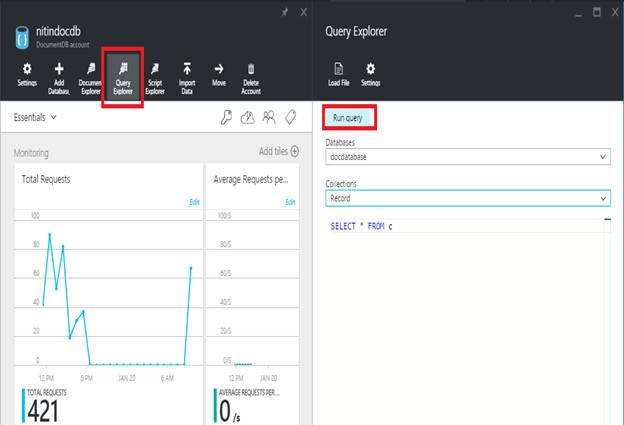Click the users icon in Essentials bar
This screenshot has height=425, width=624.
tap(269, 117)
